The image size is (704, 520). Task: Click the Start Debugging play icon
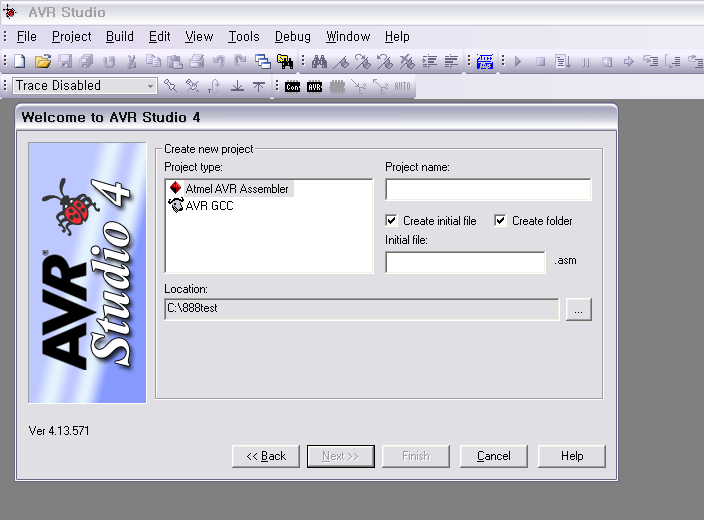click(518, 61)
